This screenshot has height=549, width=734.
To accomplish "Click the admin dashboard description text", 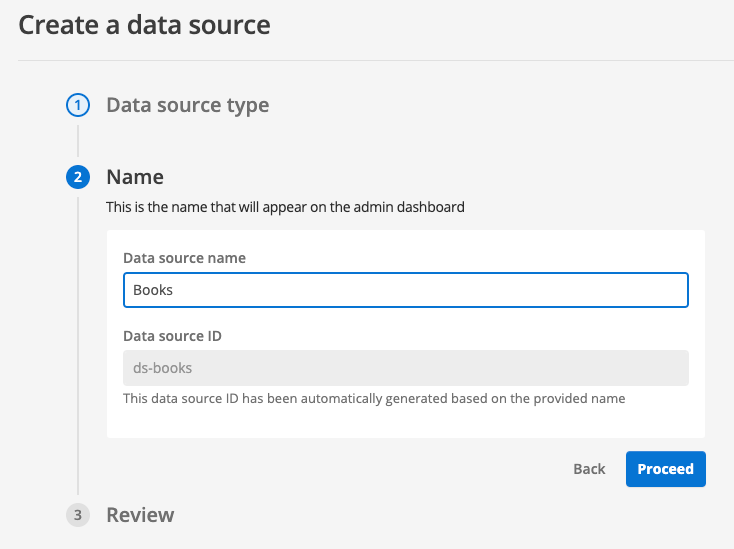I will 285,208.
